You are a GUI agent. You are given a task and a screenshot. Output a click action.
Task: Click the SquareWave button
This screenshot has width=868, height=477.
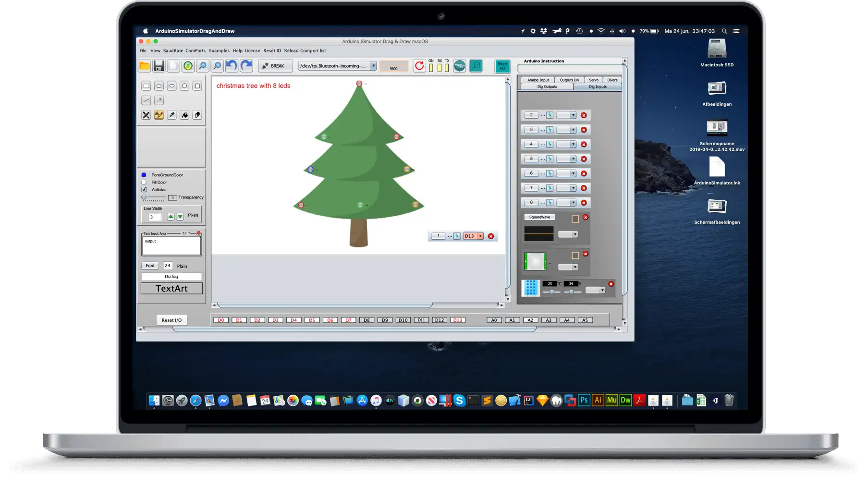coord(539,217)
